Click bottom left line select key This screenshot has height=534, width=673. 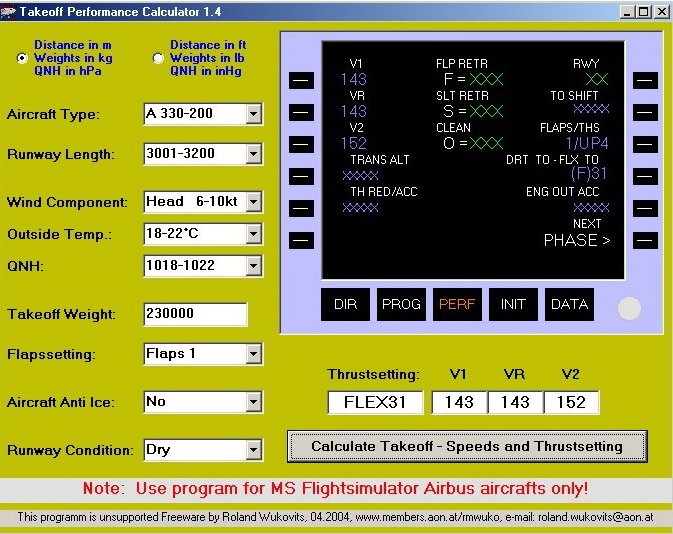301,240
